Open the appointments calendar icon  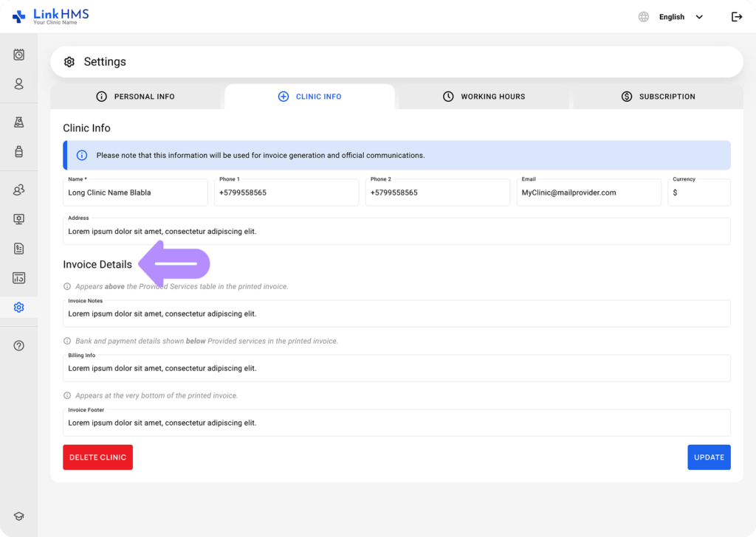[x=18, y=55]
